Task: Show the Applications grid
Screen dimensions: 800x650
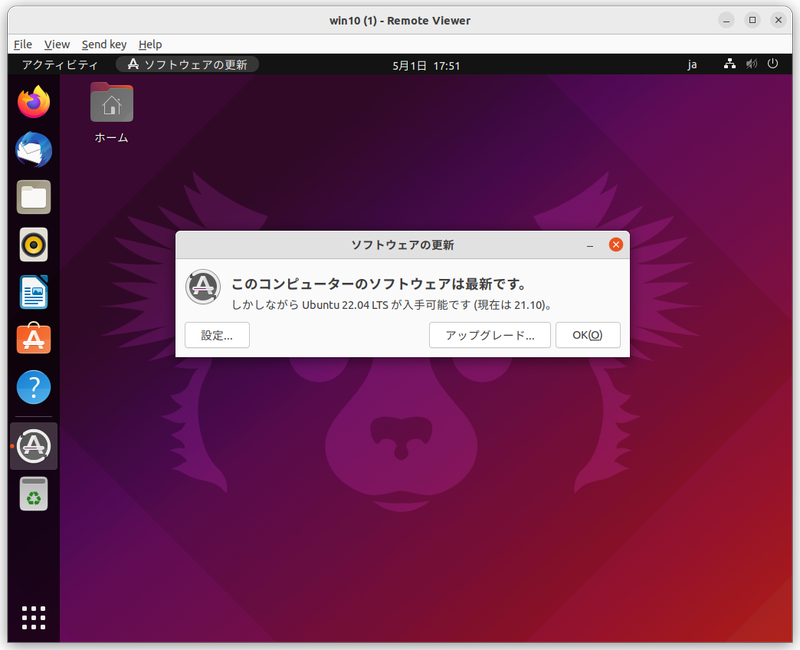Action: [33, 618]
